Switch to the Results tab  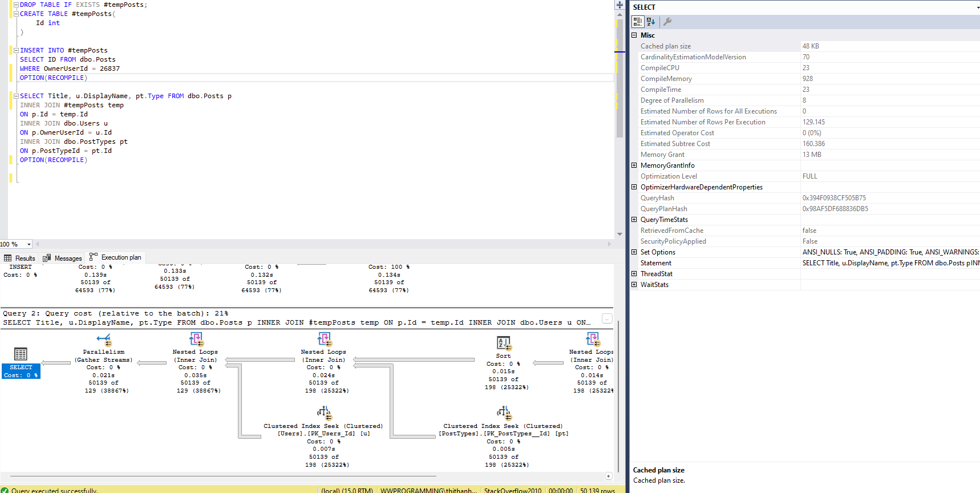tap(20, 258)
